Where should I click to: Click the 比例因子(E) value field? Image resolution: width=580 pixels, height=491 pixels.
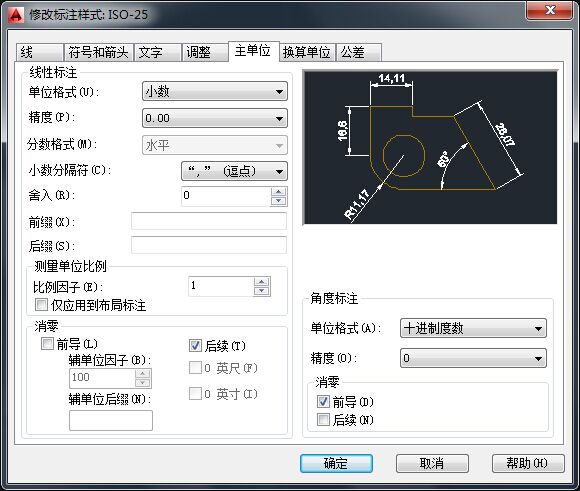click(x=221, y=286)
